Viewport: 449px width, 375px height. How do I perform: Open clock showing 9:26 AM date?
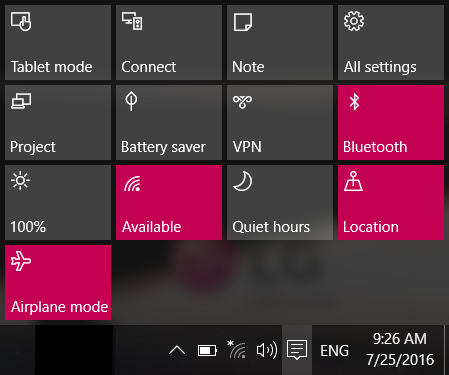tap(400, 349)
